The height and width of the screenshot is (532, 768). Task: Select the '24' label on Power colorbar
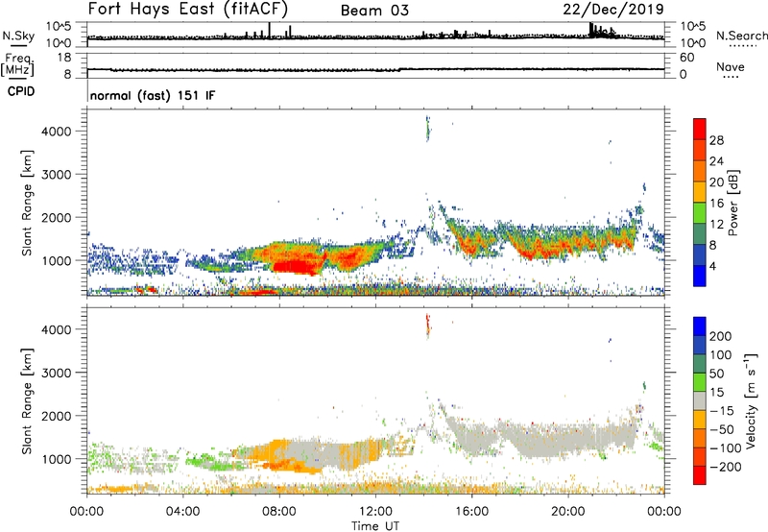point(716,161)
